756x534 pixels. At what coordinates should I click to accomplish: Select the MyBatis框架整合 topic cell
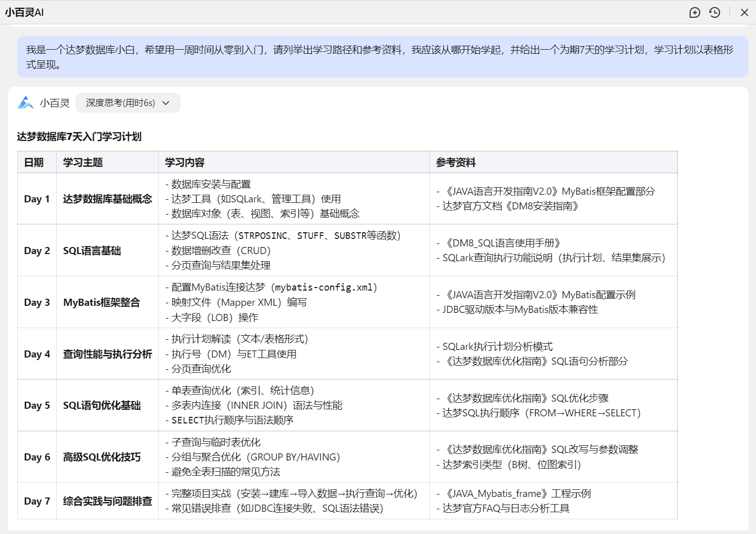[x=101, y=302]
